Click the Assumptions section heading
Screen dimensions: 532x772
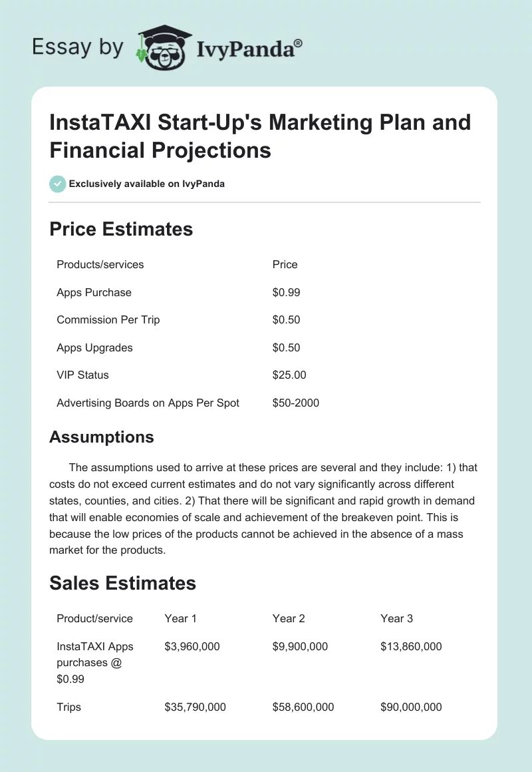pyautogui.click(x=102, y=437)
